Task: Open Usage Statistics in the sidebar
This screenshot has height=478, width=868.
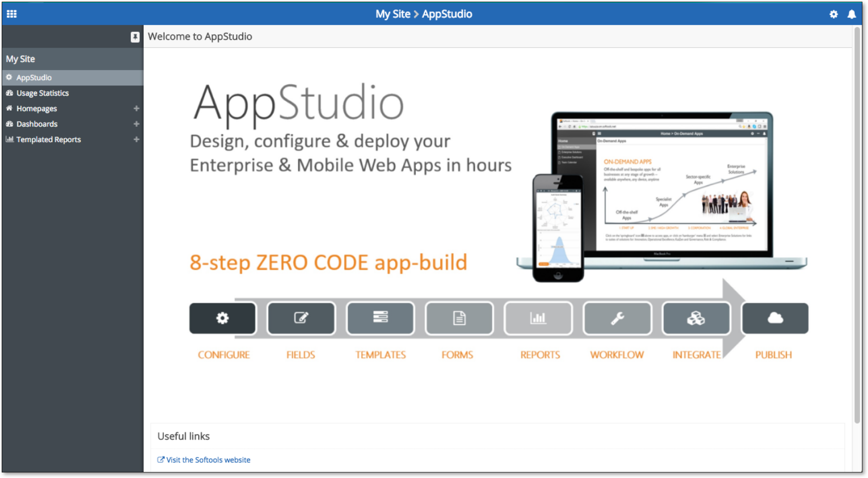Action: click(x=73, y=93)
